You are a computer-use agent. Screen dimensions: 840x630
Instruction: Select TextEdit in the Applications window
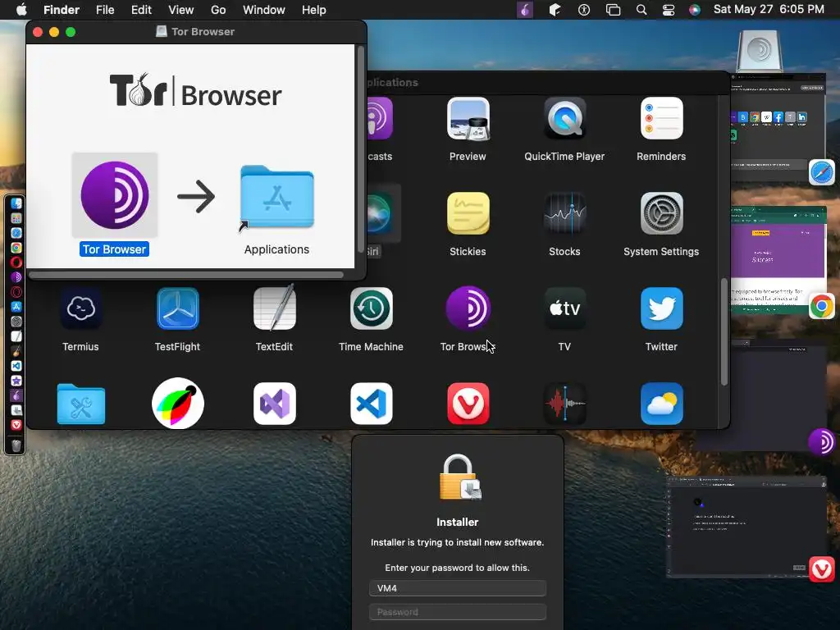(274, 308)
